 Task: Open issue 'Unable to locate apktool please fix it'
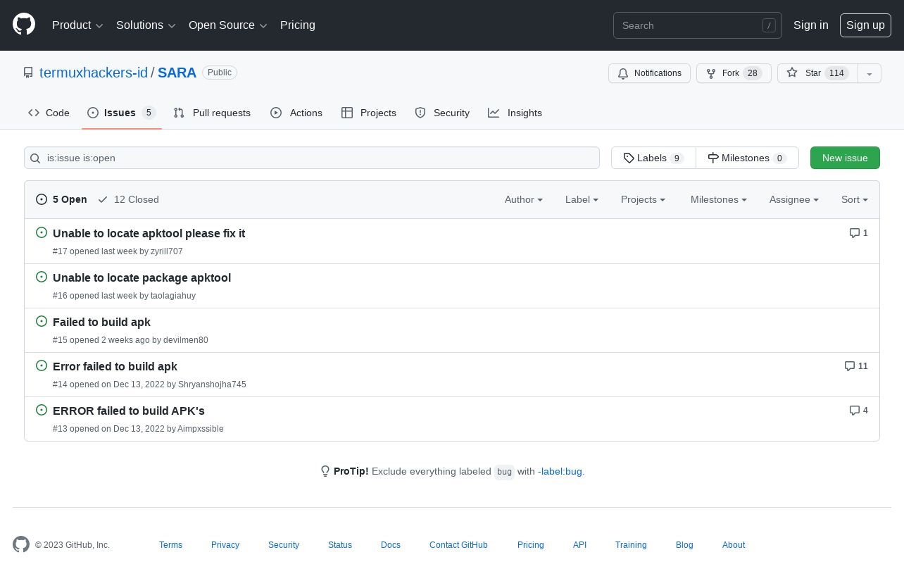pyautogui.click(x=149, y=233)
